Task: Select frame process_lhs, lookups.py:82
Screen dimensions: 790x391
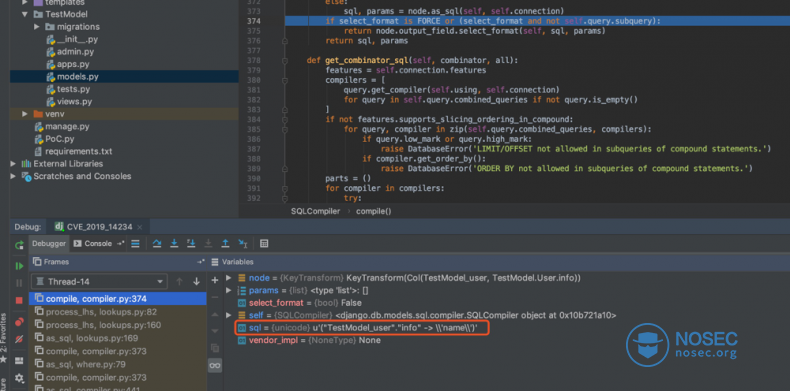Action: [x=118, y=312]
